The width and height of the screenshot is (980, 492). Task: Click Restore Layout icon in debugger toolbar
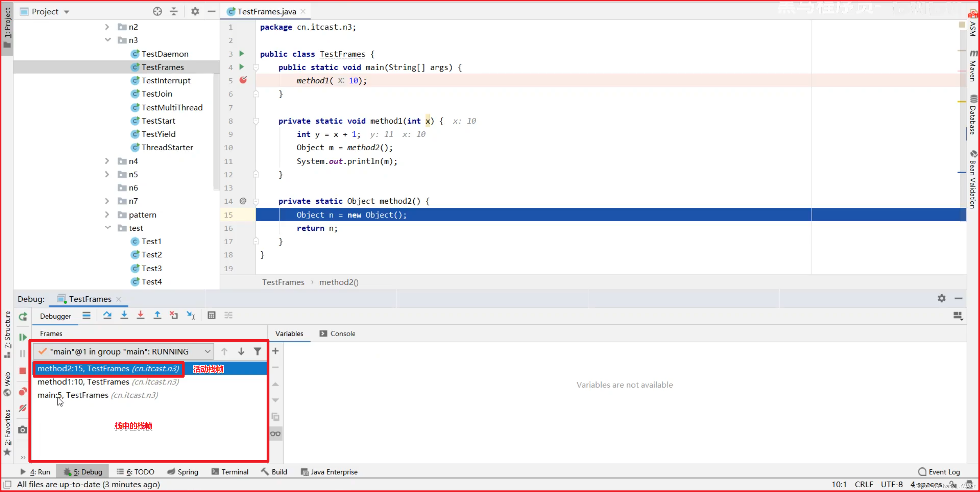click(958, 316)
